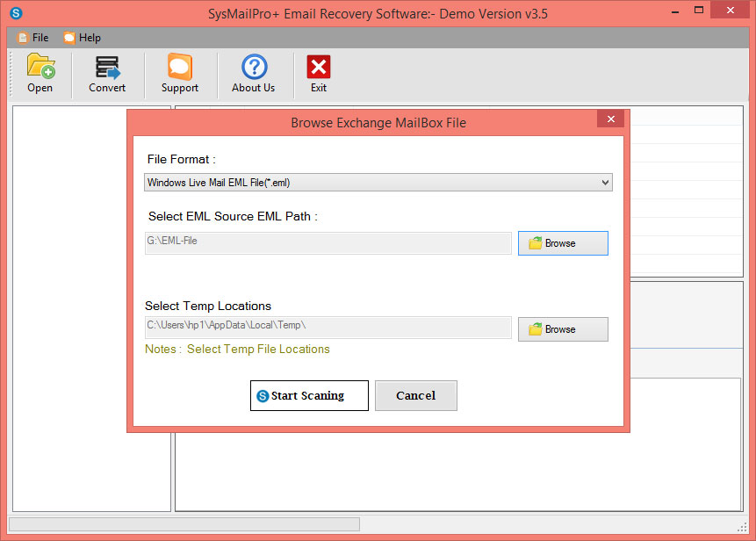Maximize the SysMailPro main window
This screenshot has width=756, height=541.
(699, 11)
